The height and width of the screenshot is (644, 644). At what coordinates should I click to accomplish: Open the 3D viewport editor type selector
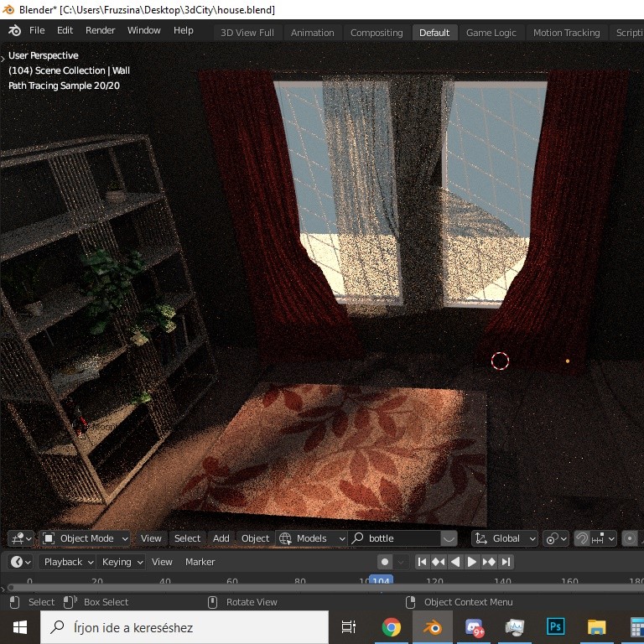pos(21,538)
